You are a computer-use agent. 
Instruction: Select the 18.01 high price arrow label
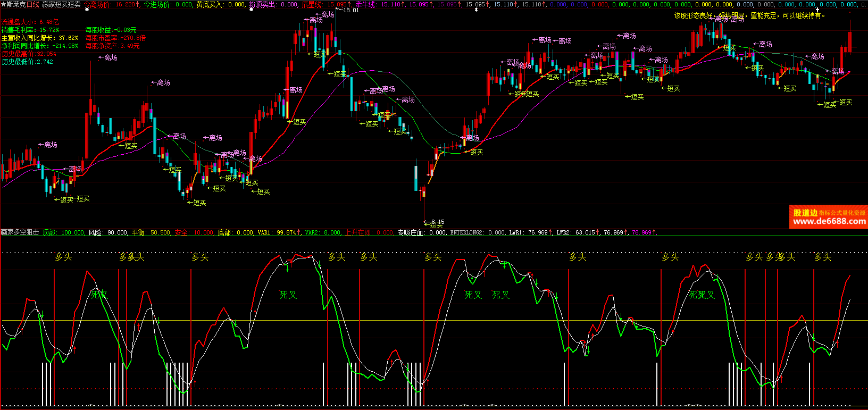tap(347, 10)
